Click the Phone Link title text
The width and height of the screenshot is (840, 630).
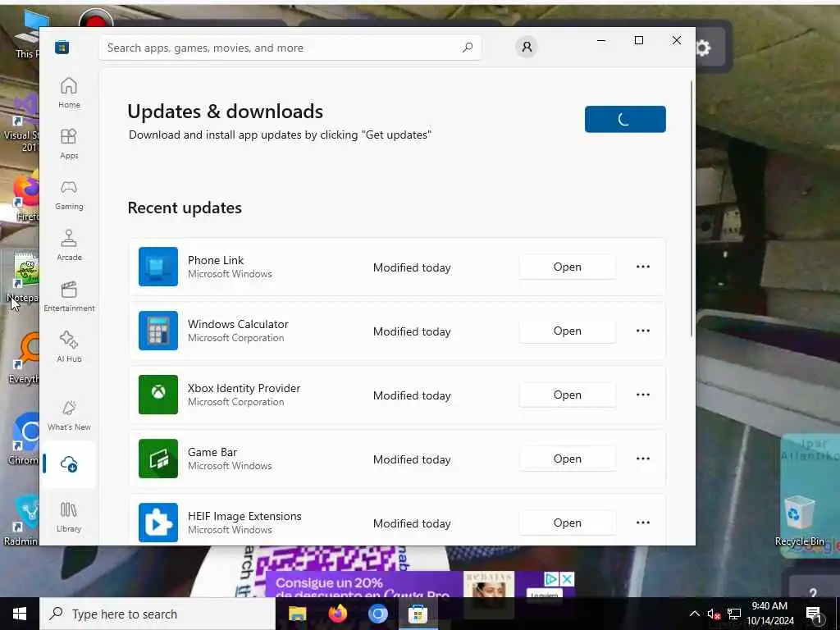pos(216,260)
